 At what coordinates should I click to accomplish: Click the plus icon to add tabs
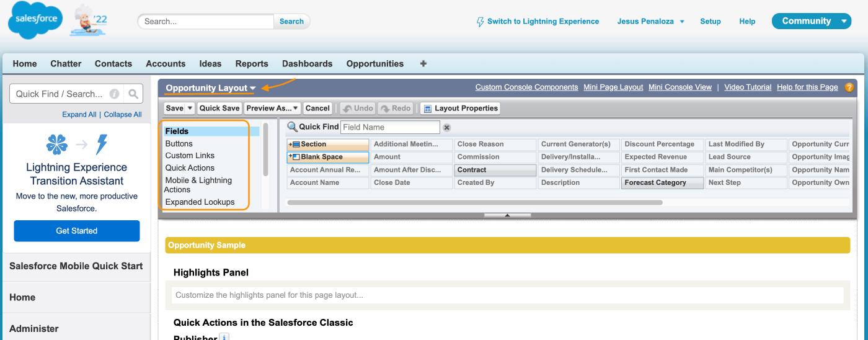423,63
